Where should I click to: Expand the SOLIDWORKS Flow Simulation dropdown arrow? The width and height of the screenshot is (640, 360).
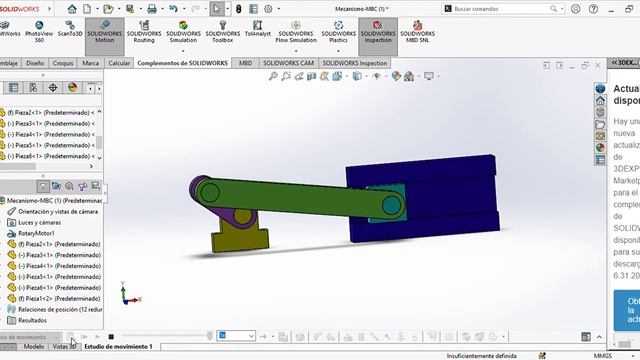point(296,51)
